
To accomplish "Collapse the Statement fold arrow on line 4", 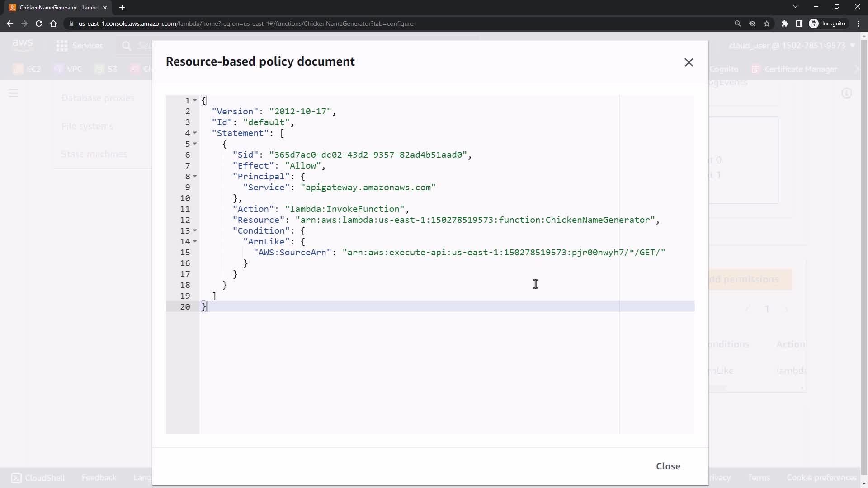I will 195,133.
